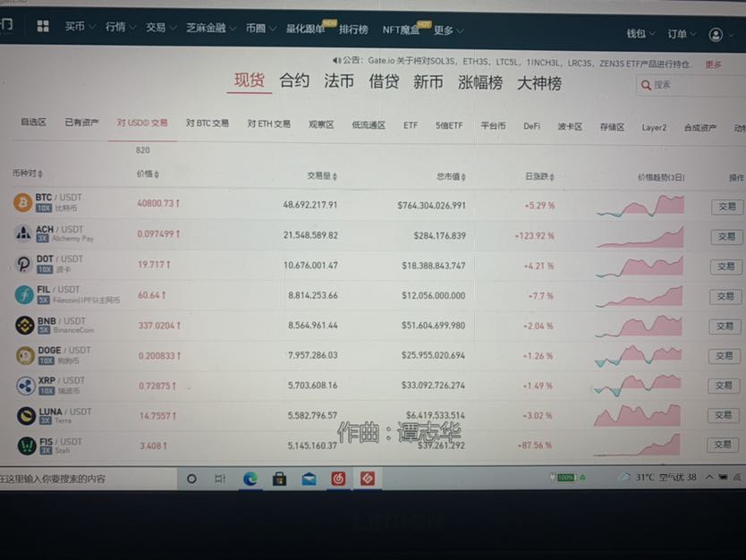Click the BNB BinanceCoin logo
Viewport: 746px width, 560px height.
[25, 326]
